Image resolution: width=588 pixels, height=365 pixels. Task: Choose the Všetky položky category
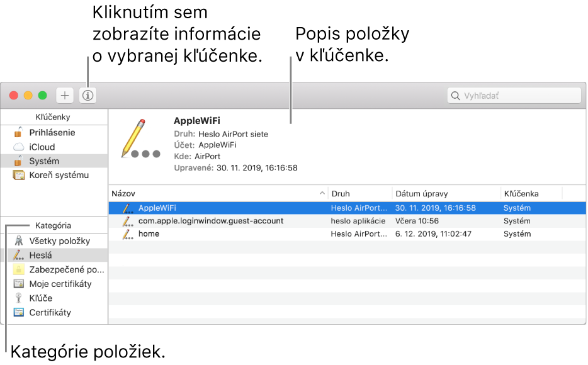[54, 241]
